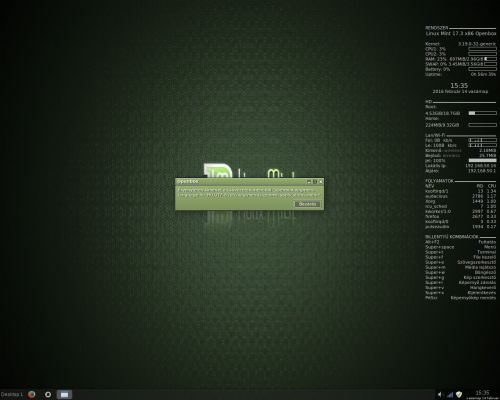The width and height of the screenshot is (500, 400).
Task: Select the open window entry in the taskbar
Action: coord(64,394)
